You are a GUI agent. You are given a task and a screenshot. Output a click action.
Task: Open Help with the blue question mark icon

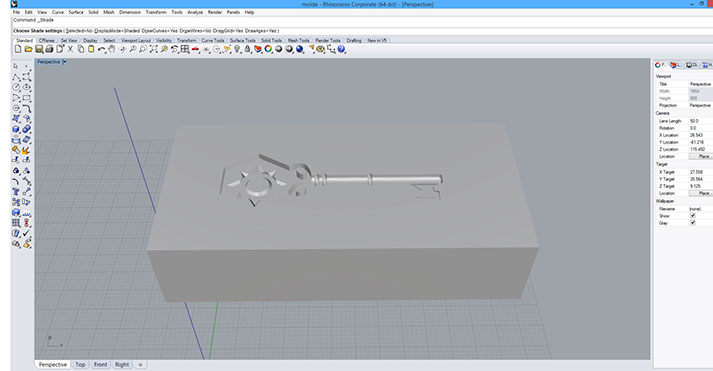pyautogui.click(x=341, y=49)
